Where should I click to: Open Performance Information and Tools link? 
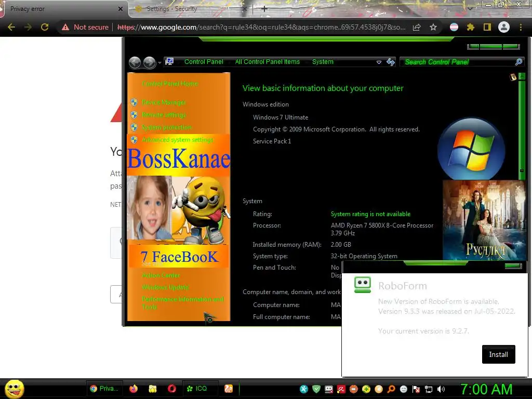pyautogui.click(x=182, y=303)
